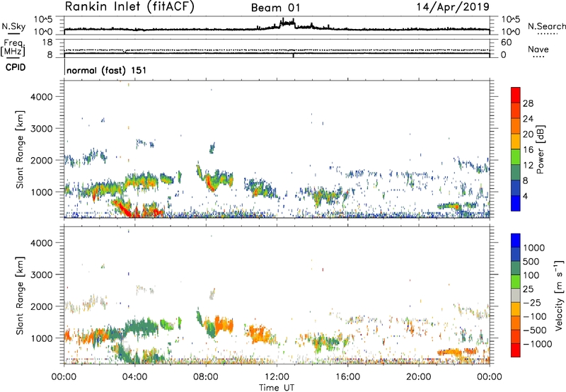566x392 pixels.
Task: Click the "Slant Range [km]" label of Velocity panel
Action: coord(20,295)
